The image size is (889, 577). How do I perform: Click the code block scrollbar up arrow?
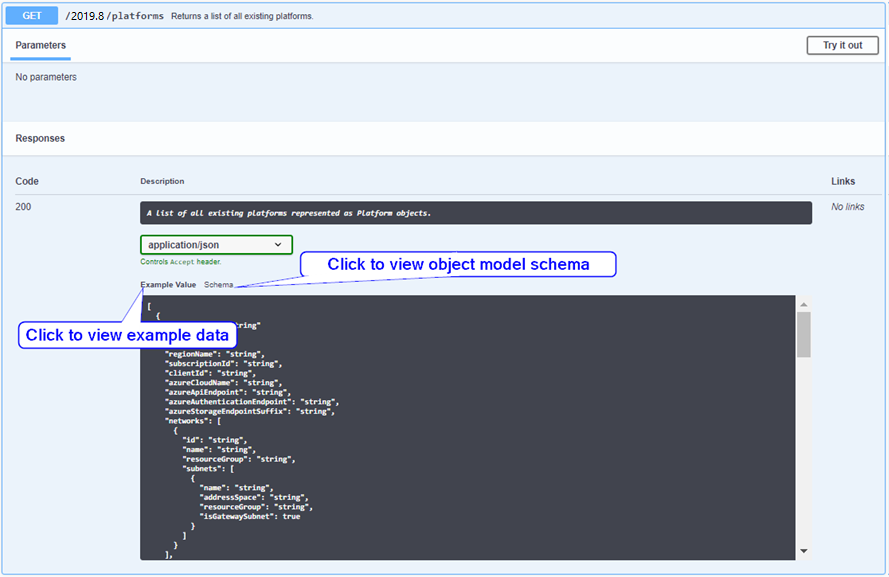[803, 304]
